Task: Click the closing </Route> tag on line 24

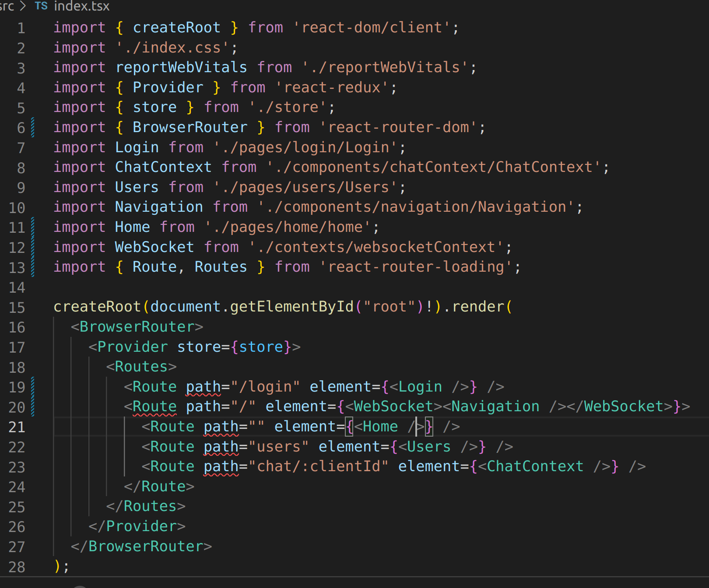Action: 159,486
